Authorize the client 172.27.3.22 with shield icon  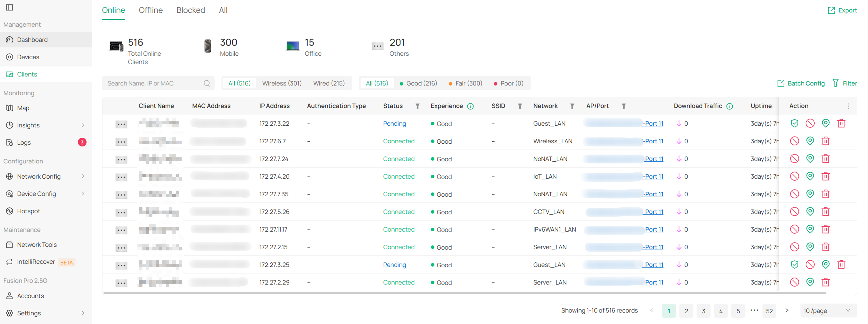794,123
